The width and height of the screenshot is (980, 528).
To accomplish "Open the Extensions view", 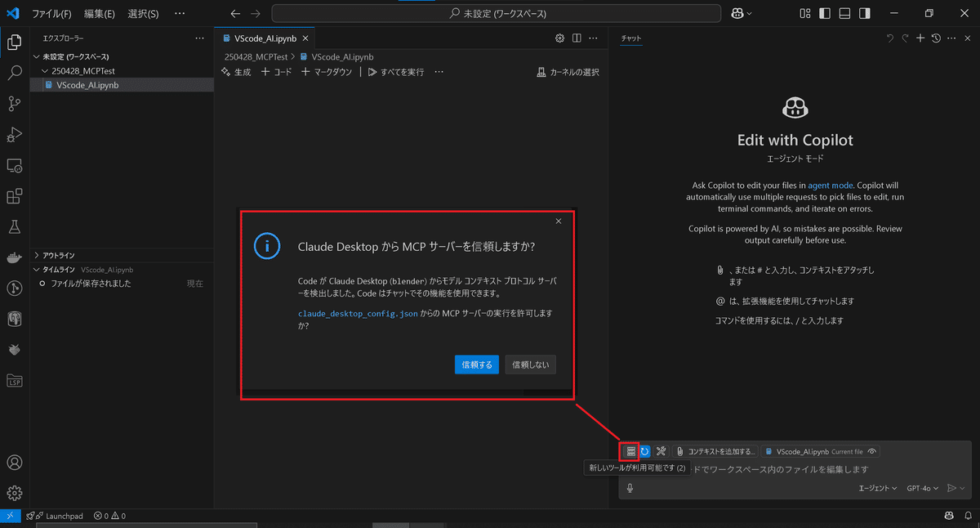I will pyautogui.click(x=13, y=196).
